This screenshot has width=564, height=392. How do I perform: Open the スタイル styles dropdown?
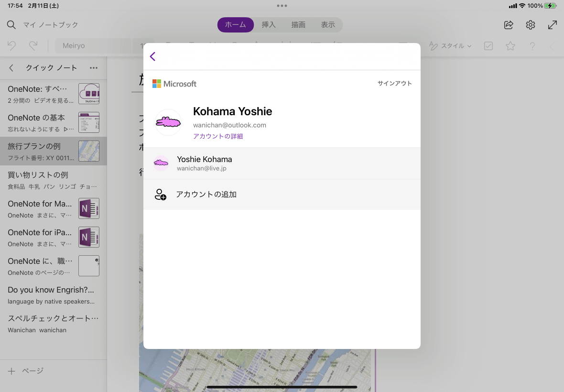coord(450,46)
